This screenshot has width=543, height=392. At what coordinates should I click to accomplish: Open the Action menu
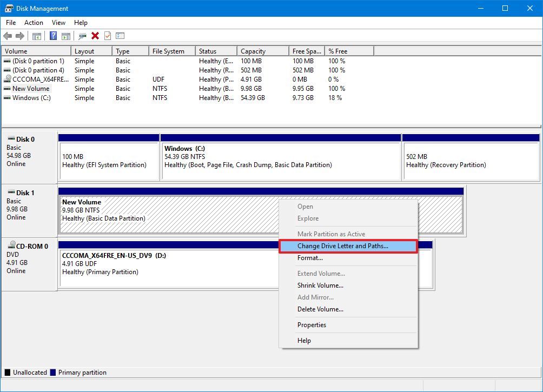tap(34, 23)
